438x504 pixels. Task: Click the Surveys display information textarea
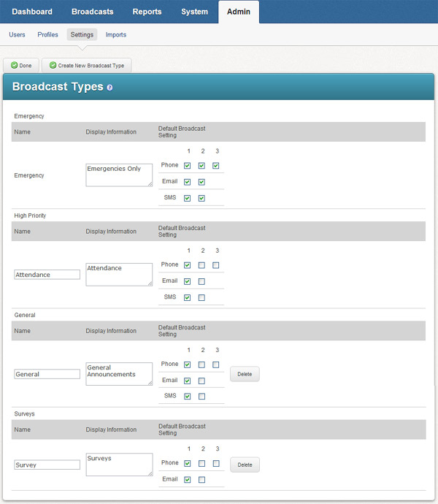coord(119,465)
